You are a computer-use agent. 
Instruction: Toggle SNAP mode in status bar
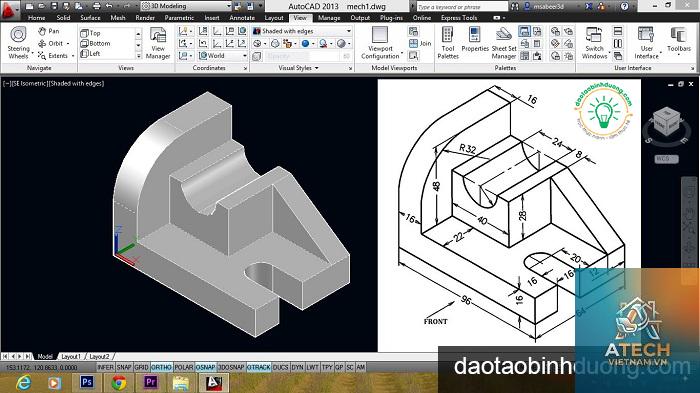tap(124, 367)
